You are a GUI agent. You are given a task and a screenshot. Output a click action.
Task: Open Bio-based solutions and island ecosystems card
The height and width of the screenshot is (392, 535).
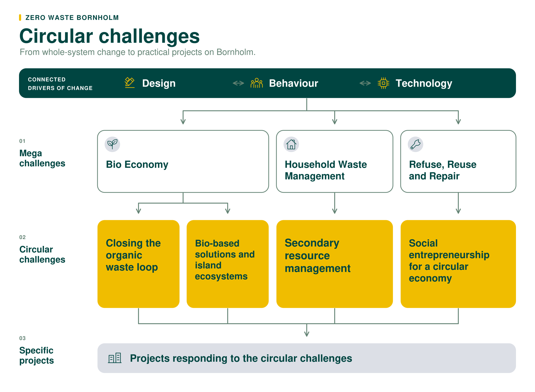pos(228,264)
